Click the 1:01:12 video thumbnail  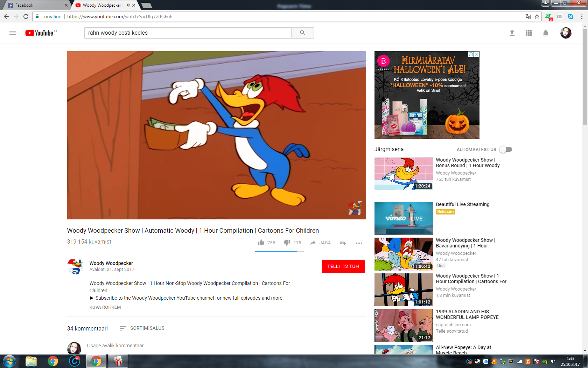[404, 290]
